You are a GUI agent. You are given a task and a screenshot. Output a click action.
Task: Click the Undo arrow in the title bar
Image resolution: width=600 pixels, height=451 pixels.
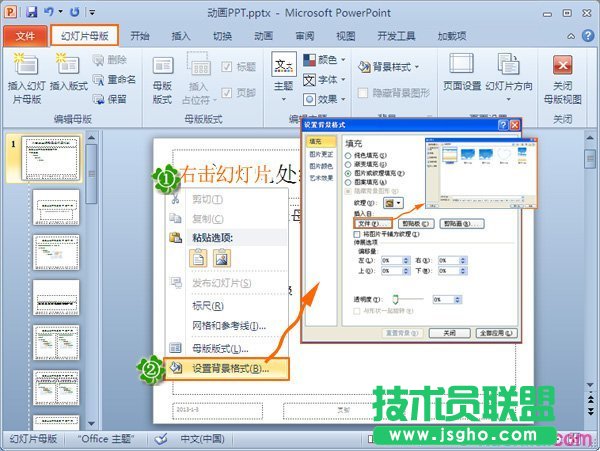tap(49, 12)
